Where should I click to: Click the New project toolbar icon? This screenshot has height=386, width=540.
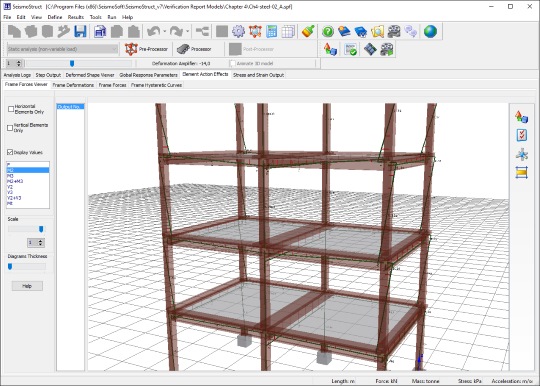click(14, 31)
